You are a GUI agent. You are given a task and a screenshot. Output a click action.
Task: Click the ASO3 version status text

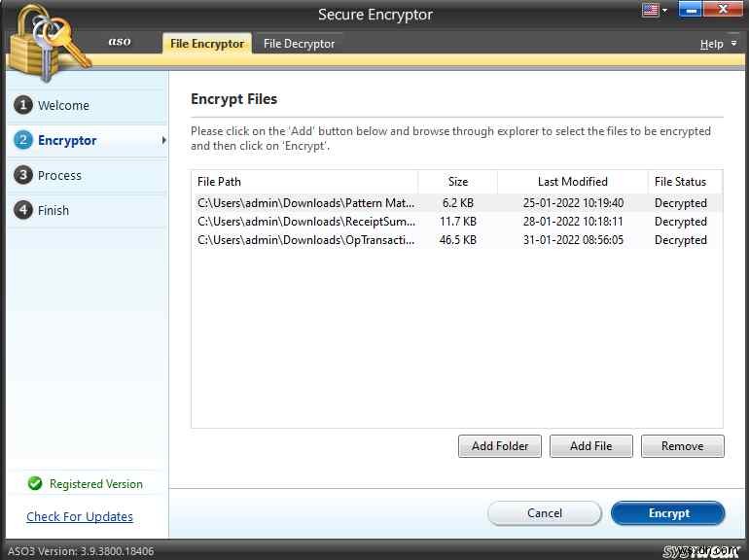(81, 551)
